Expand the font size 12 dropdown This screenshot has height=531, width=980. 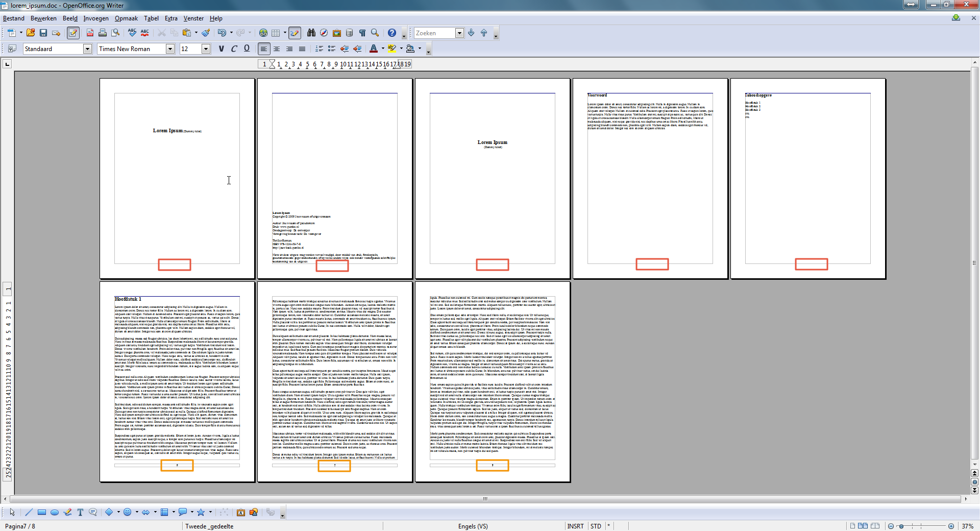click(x=206, y=49)
